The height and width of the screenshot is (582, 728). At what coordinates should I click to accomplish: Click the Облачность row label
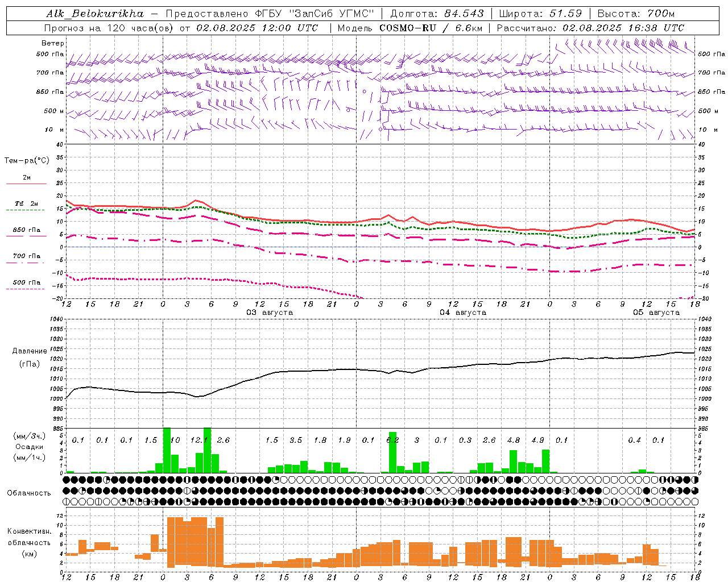click(29, 493)
